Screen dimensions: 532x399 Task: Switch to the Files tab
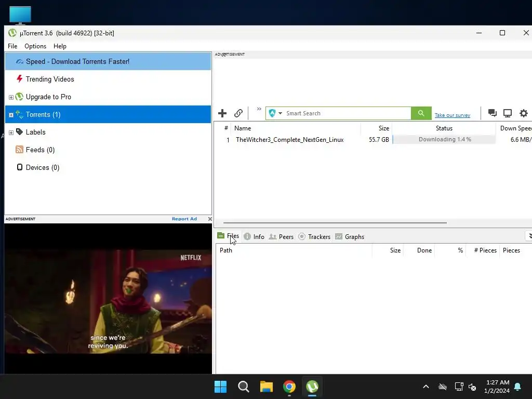(228, 236)
